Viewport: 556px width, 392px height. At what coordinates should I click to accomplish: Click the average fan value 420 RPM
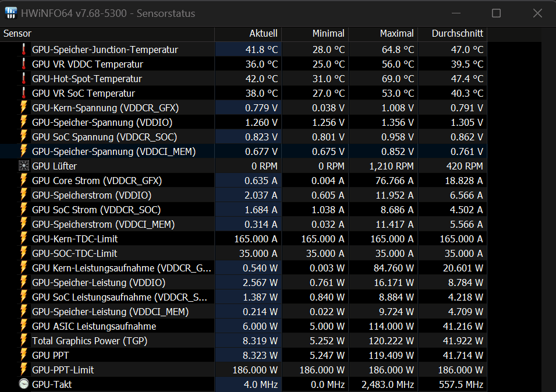tap(465, 166)
